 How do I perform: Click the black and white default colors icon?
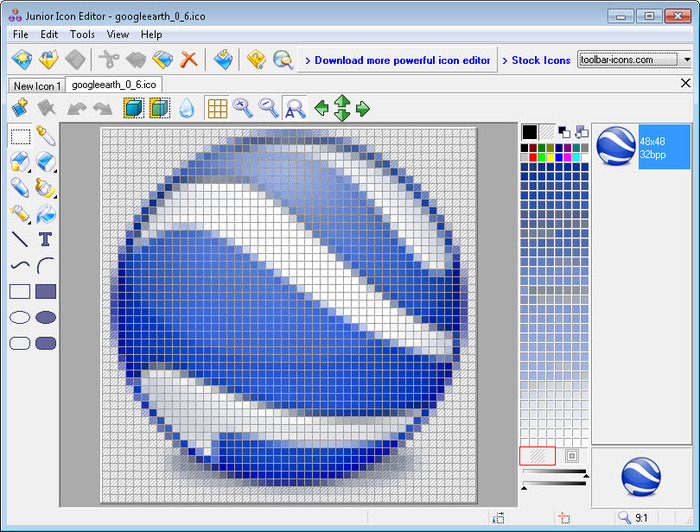pos(564,132)
